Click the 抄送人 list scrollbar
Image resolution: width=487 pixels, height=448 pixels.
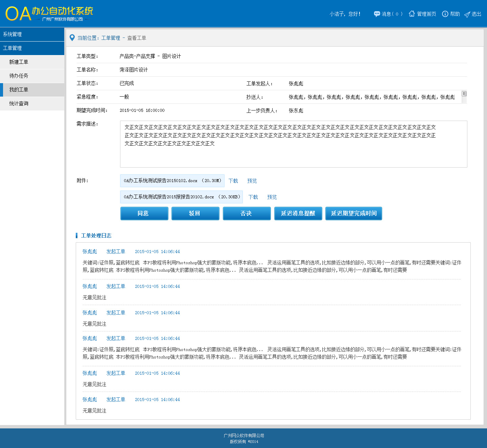click(464, 97)
